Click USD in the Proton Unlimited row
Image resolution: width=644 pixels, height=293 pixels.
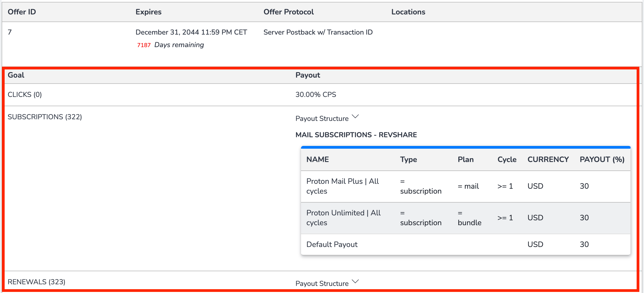coord(535,218)
